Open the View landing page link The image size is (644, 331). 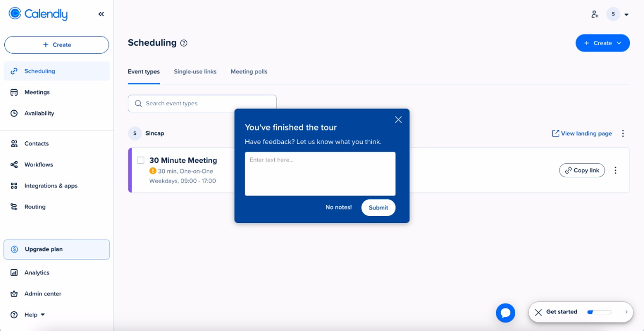pos(581,133)
